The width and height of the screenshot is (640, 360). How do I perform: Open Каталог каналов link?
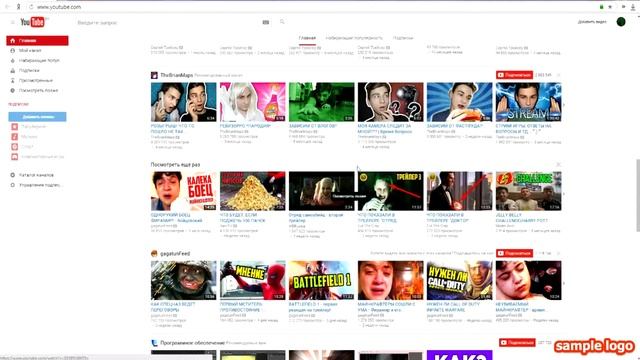[x=36, y=175]
